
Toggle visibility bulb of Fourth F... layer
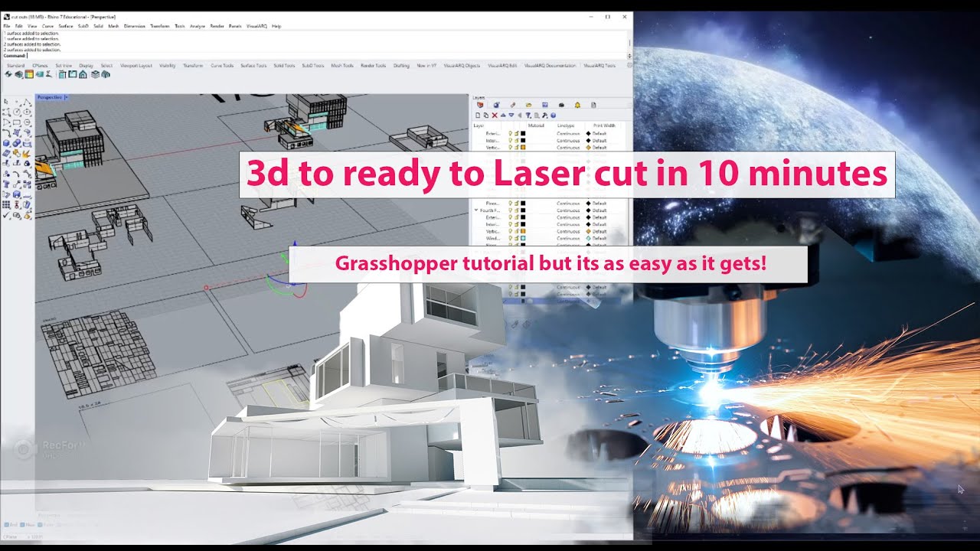pyautogui.click(x=511, y=210)
